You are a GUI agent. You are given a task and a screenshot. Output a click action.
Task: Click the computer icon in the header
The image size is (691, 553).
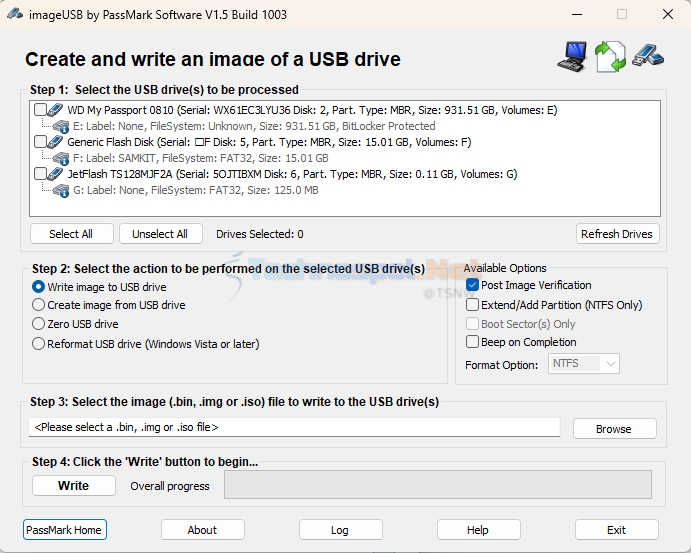(x=572, y=56)
